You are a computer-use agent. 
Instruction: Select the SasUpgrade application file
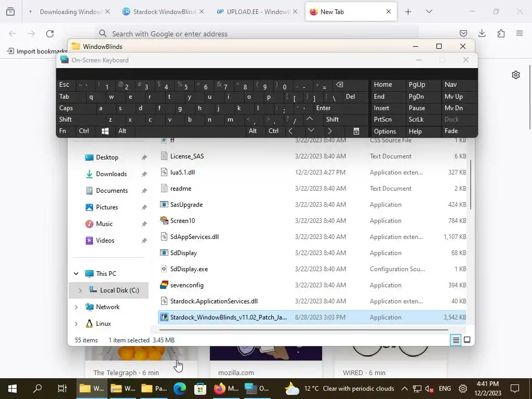pyautogui.click(x=312, y=205)
